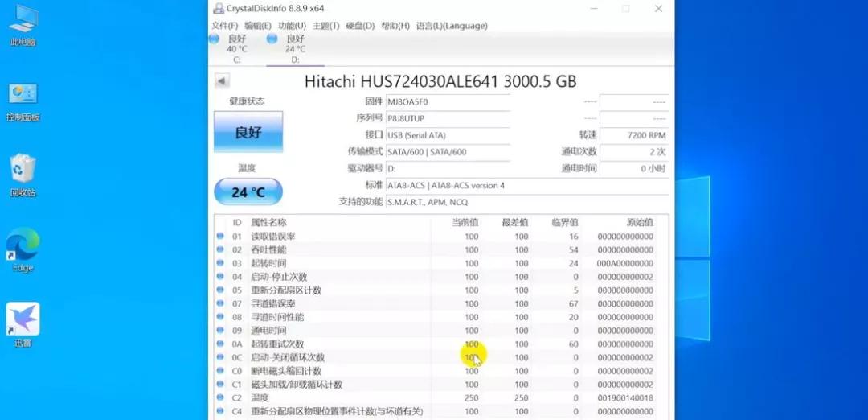This screenshot has height=420, width=868.
Task: Click status dot for 03 起转时间
Action: tap(219, 263)
